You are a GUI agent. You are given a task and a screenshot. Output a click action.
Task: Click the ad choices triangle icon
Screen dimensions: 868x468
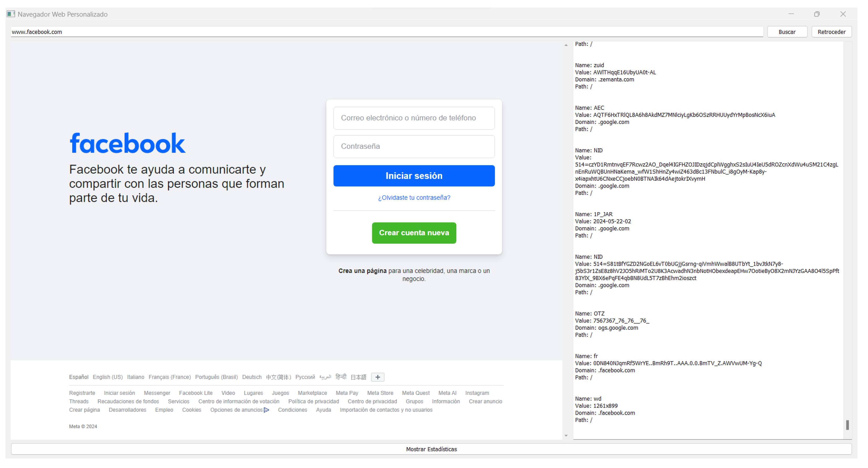click(x=267, y=410)
